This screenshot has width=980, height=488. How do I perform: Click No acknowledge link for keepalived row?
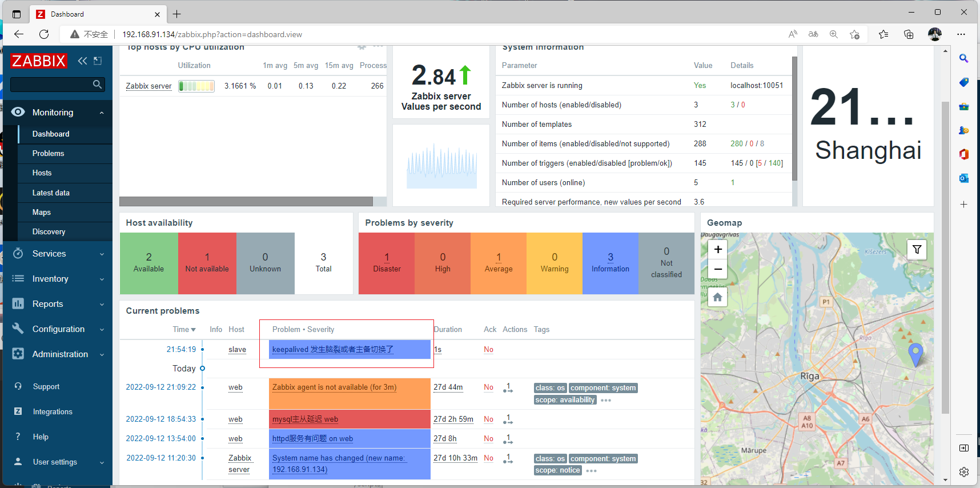tap(488, 349)
